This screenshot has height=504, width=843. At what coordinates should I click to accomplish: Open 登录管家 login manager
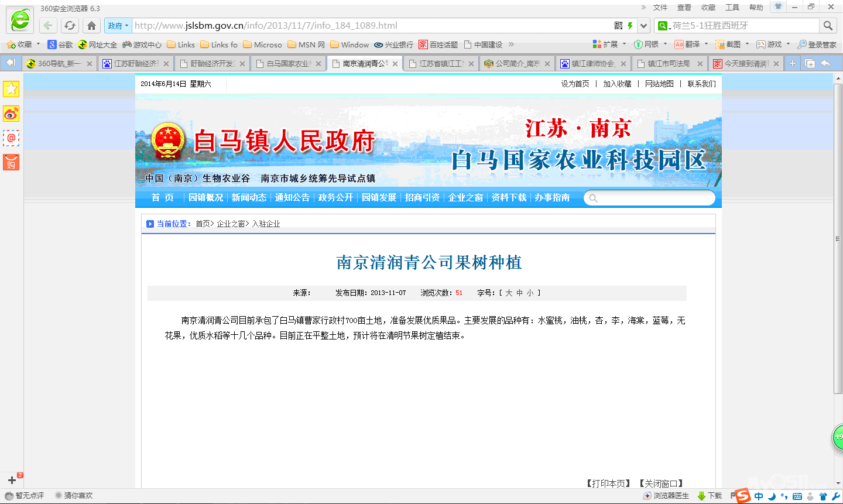coord(820,44)
